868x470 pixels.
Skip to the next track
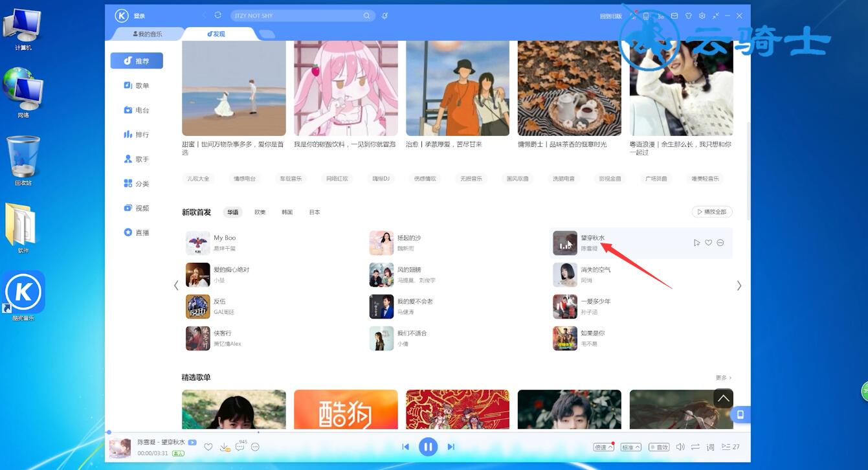451,447
